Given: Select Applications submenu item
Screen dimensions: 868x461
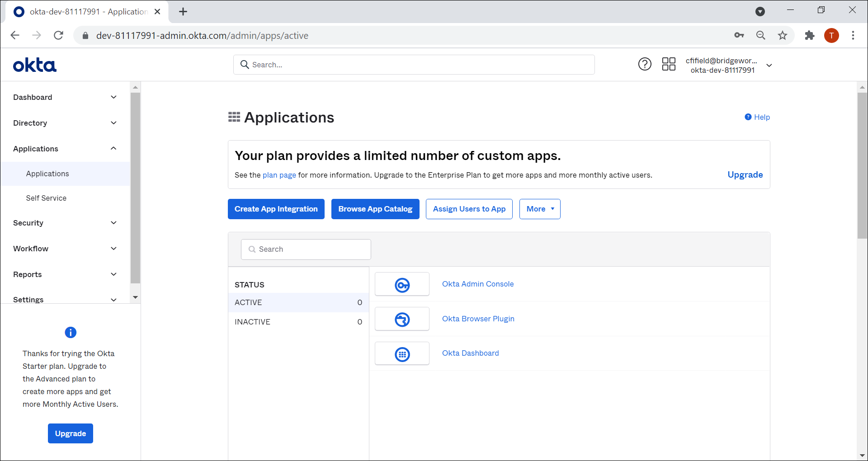Looking at the screenshot, I should coord(65,174).
